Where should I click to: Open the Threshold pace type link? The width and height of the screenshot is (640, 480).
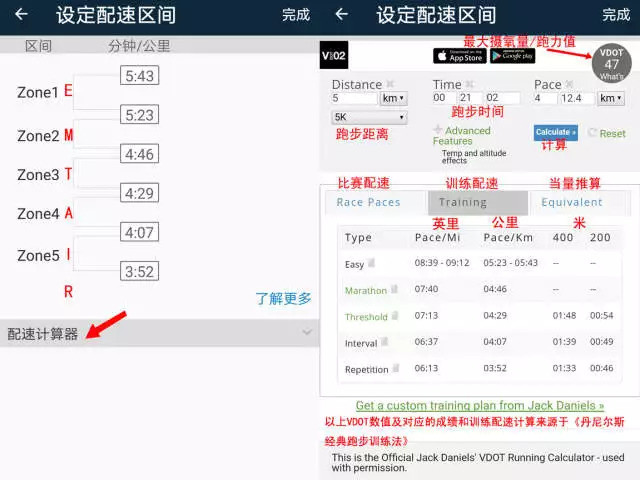click(366, 317)
